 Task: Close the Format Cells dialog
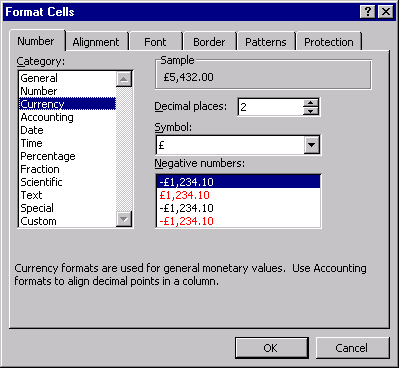[386, 12]
